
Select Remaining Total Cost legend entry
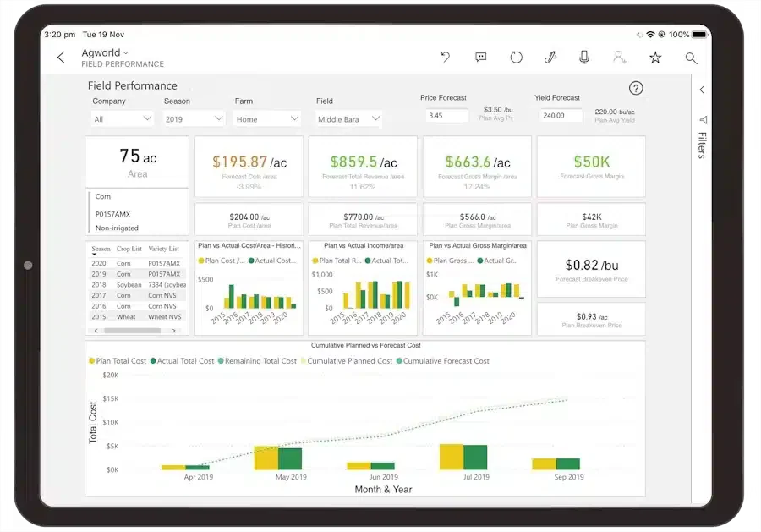(257, 361)
